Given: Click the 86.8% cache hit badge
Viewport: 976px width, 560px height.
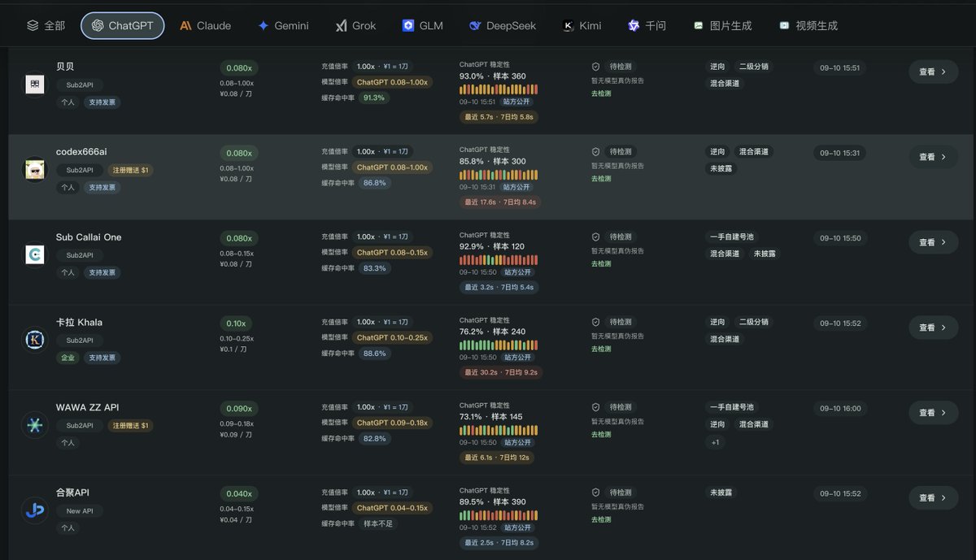Looking at the screenshot, I should (x=374, y=183).
